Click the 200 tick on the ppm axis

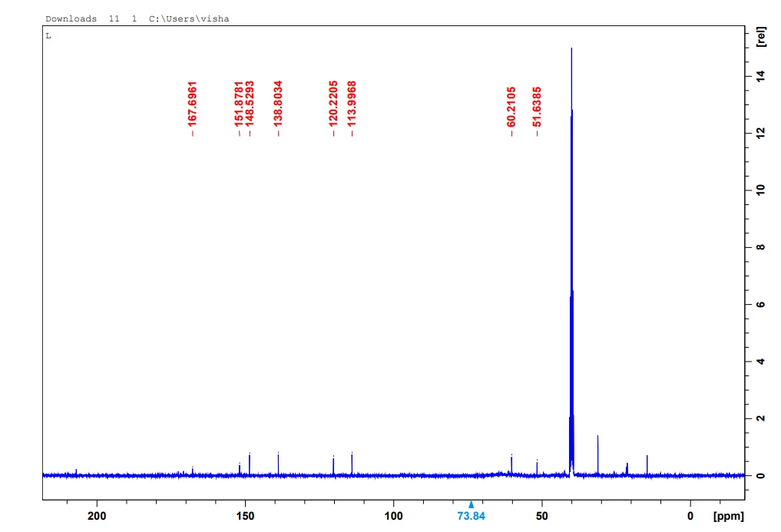coord(97,517)
